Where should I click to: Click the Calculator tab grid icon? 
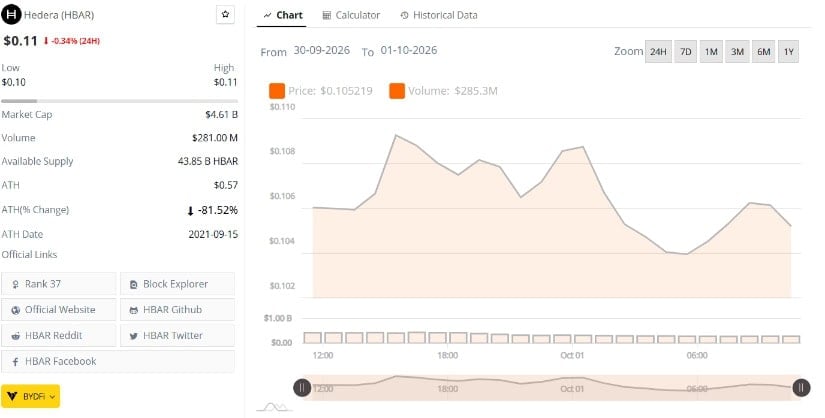(327, 15)
